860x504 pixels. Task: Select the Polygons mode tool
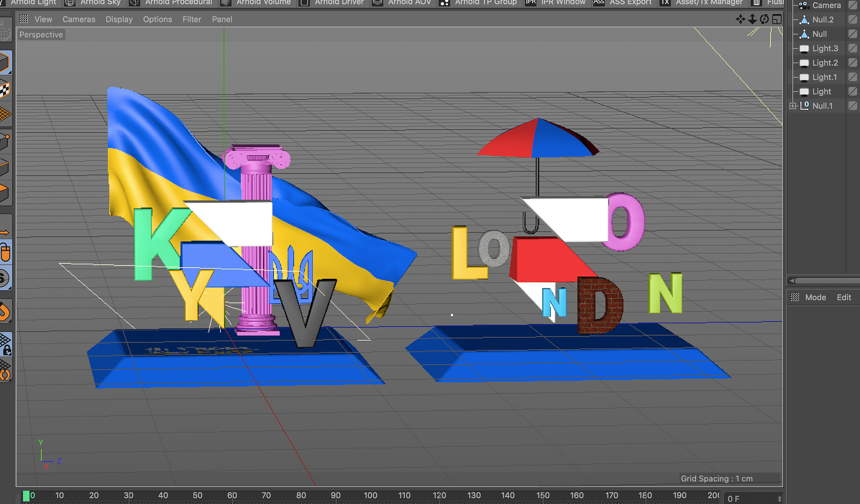[x=5, y=193]
